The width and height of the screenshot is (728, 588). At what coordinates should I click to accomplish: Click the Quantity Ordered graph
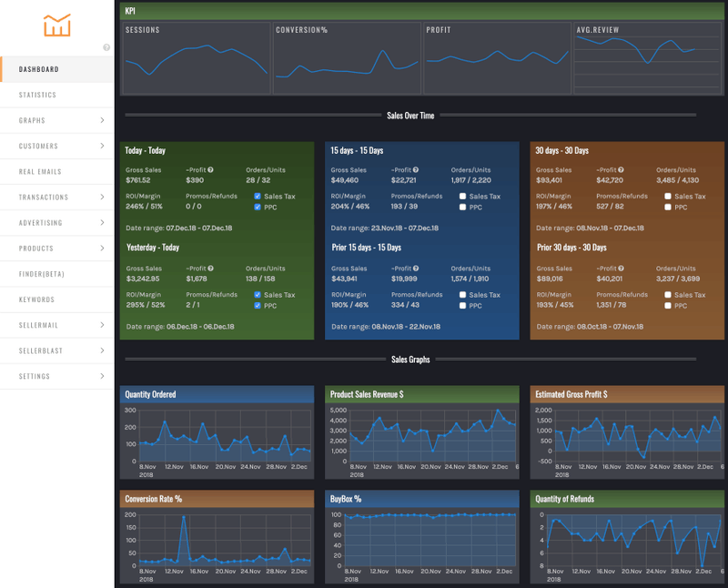217,437
